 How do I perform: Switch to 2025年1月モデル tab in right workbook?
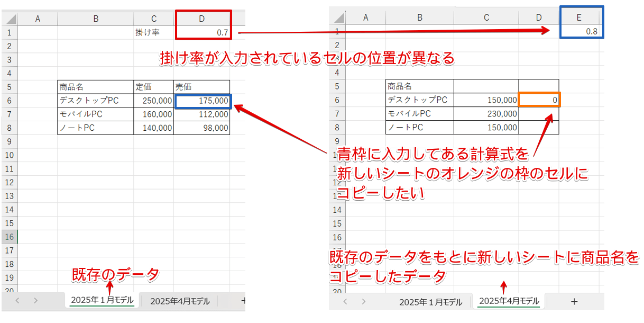coord(430,302)
